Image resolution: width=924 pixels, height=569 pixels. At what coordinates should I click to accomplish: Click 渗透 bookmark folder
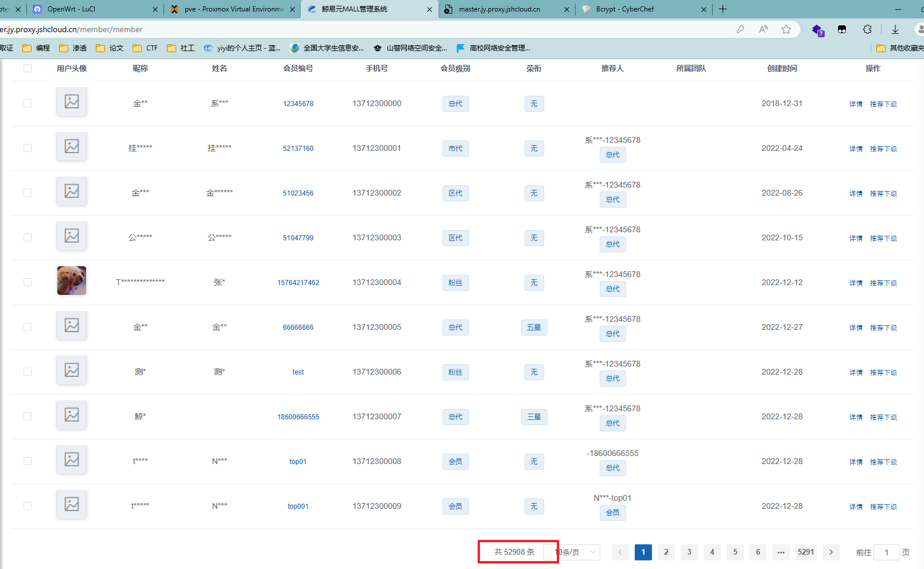tap(73, 48)
